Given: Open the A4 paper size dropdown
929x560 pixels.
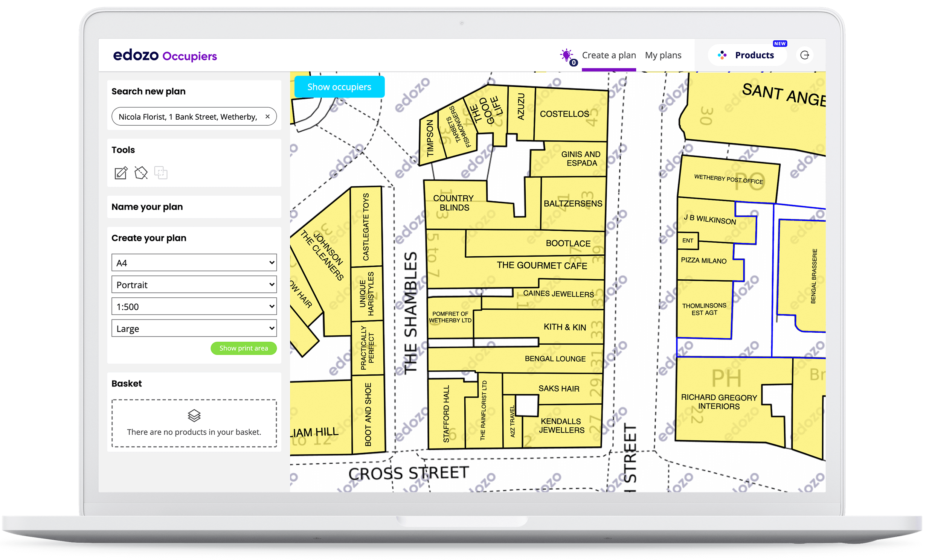Looking at the screenshot, I should click(194, 263).
